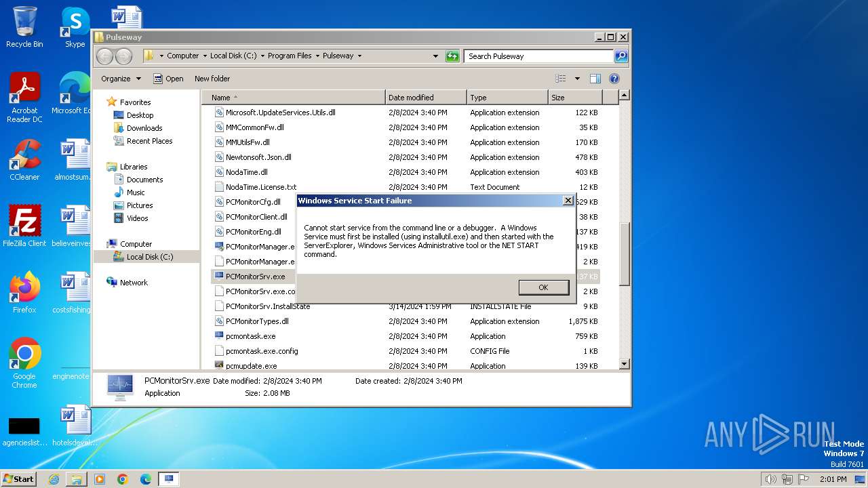Change view with the views icon
This screenshot has height=488, width=868.
click(560, 79)
